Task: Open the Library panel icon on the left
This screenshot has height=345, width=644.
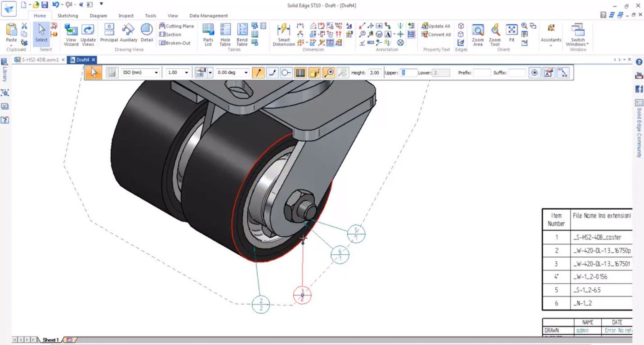Action: coord(4,62)
